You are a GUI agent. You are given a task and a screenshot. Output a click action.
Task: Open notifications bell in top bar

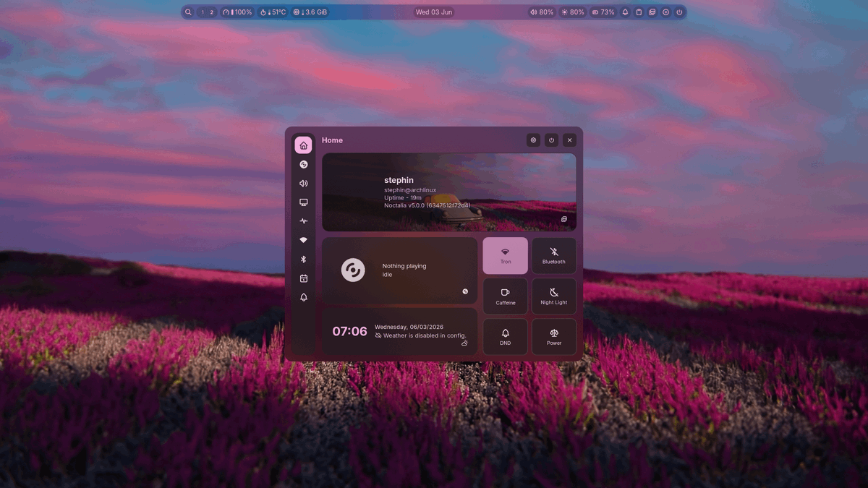click(x=626, y=12)
